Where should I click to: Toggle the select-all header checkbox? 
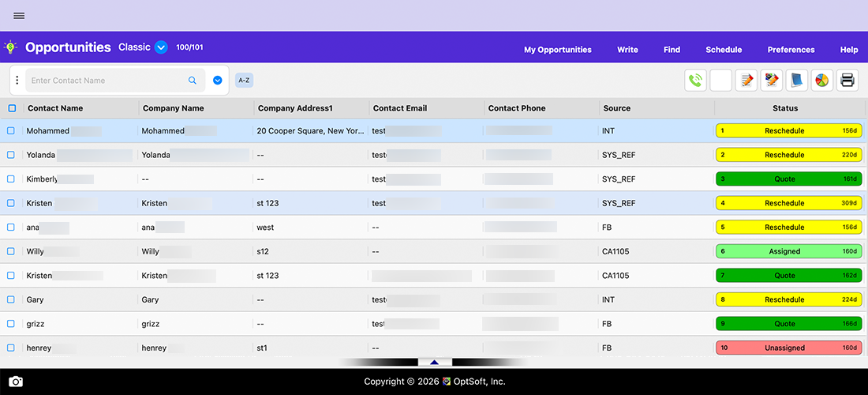click(12, 108)
